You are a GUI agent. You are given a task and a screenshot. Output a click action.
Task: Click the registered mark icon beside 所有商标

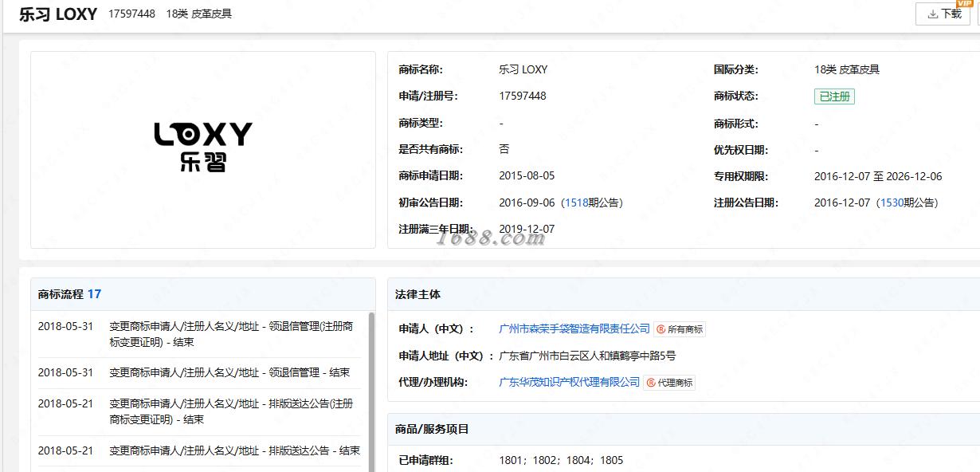pyautogui.click(x=661, y=329)
